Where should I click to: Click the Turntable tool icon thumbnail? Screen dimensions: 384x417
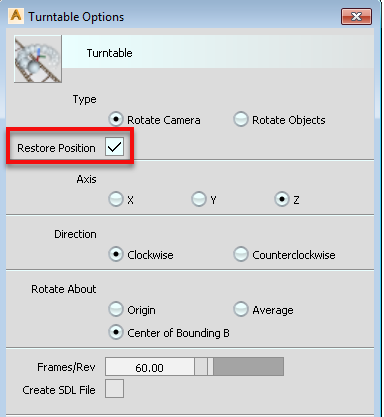[38, 59]
